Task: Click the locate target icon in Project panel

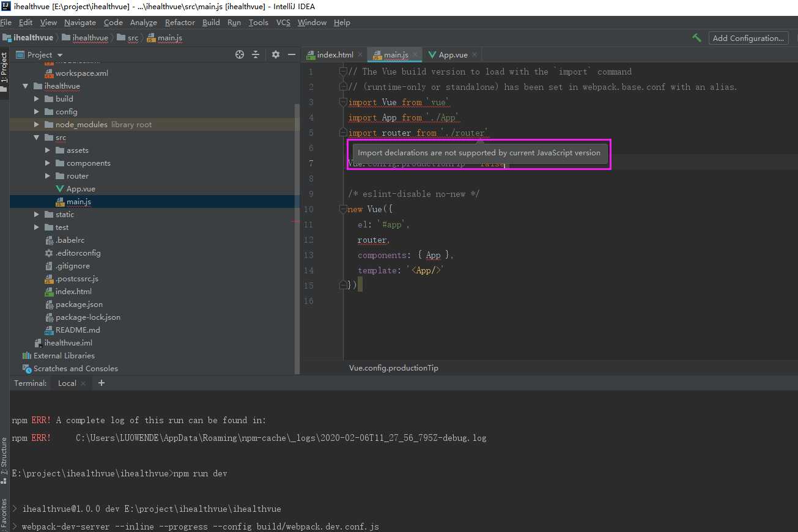Action: click(240, 54)
